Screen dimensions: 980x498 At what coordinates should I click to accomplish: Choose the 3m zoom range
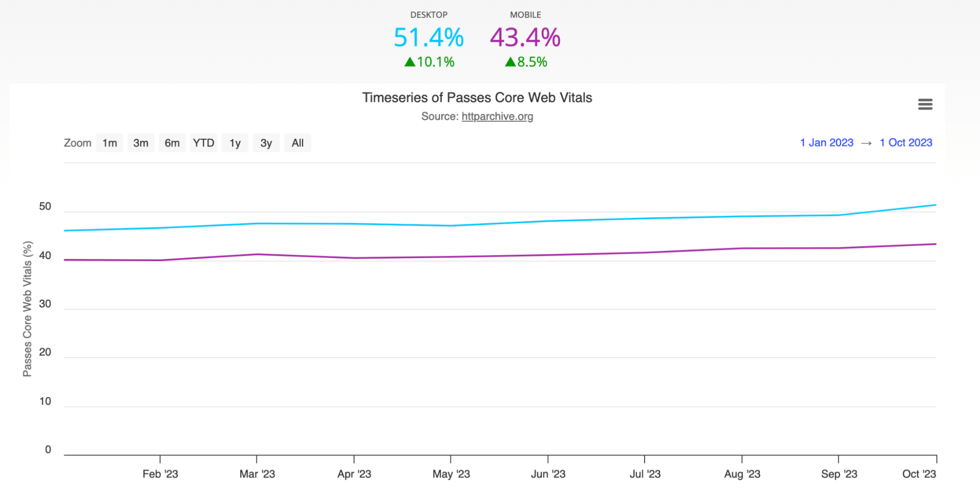click(x=141, y=143)
